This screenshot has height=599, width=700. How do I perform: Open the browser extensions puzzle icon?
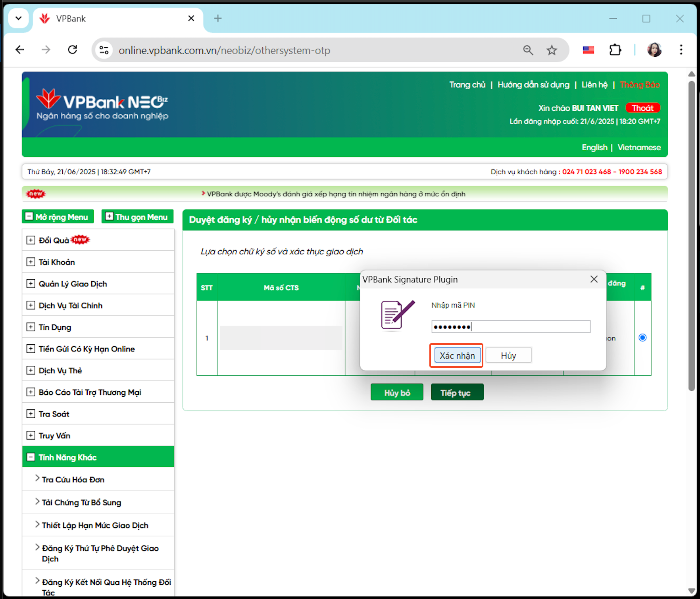pyautogui.click(x=615, y=50)
